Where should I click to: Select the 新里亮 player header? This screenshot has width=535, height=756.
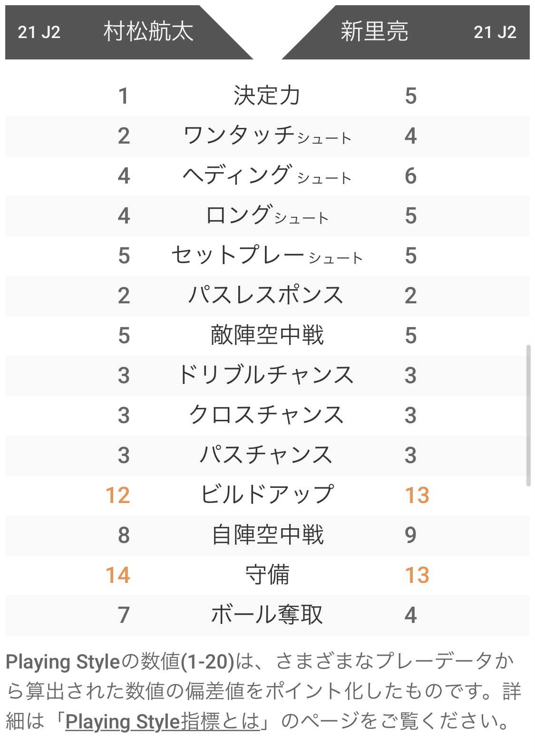374,32
